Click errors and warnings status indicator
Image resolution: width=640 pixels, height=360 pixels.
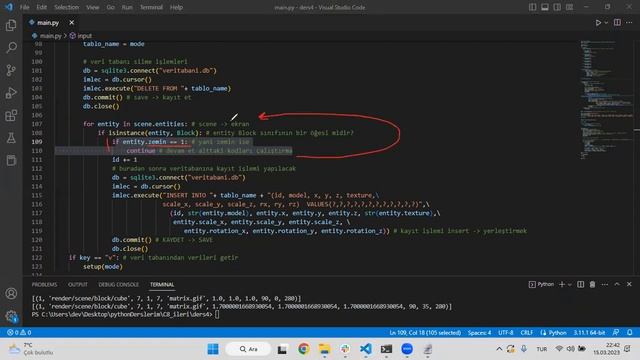coord(19,333)
